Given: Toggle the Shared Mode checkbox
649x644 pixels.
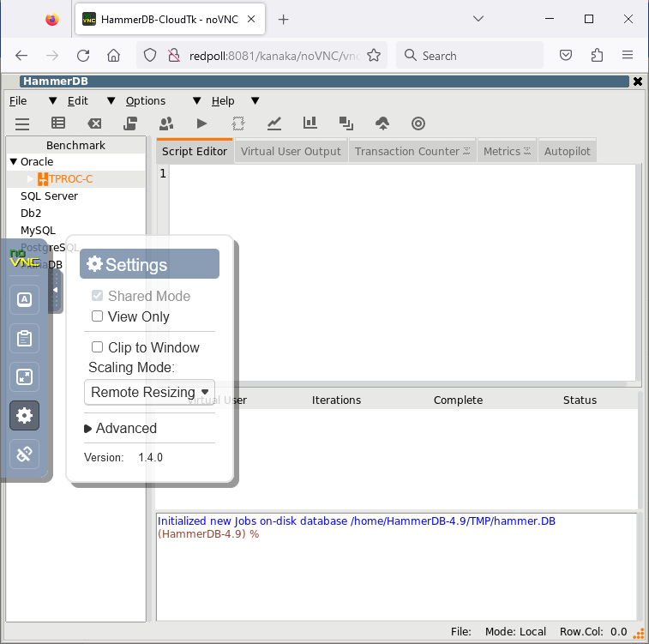Looking at the screenshot, I should 97,296.
